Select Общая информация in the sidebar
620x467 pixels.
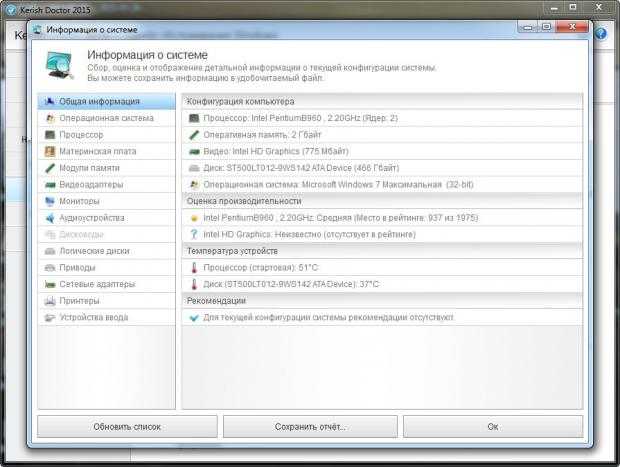click(x=106, y=101)
